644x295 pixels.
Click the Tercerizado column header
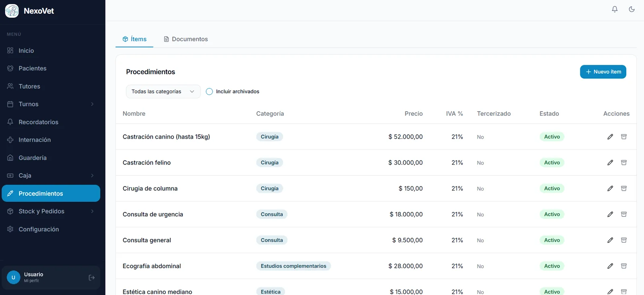[x=494, y=114]
